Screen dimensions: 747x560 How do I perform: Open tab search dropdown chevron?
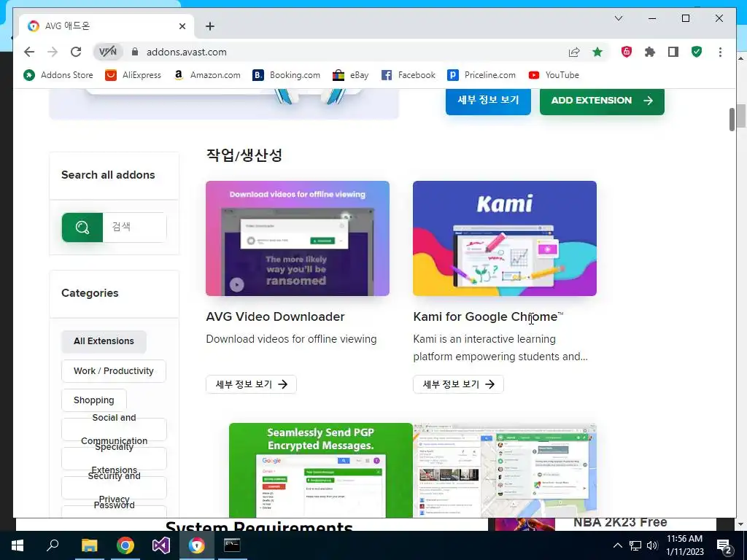tap(619, 18)
